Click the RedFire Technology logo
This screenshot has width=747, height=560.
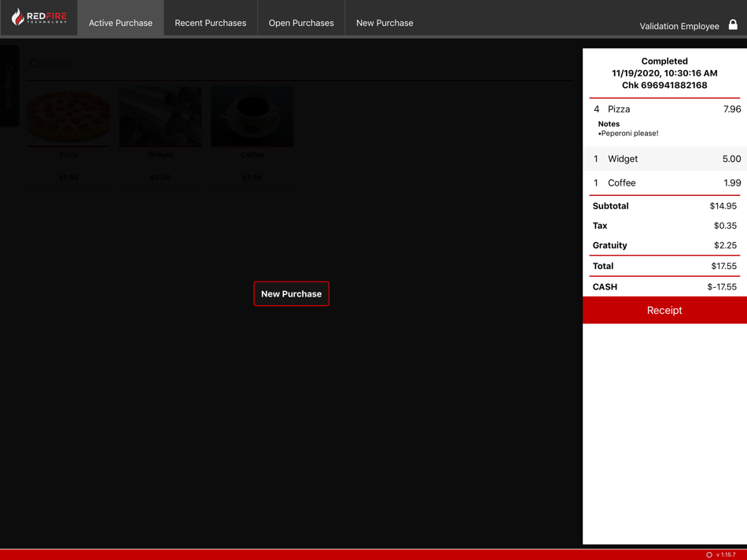(39, 17)
